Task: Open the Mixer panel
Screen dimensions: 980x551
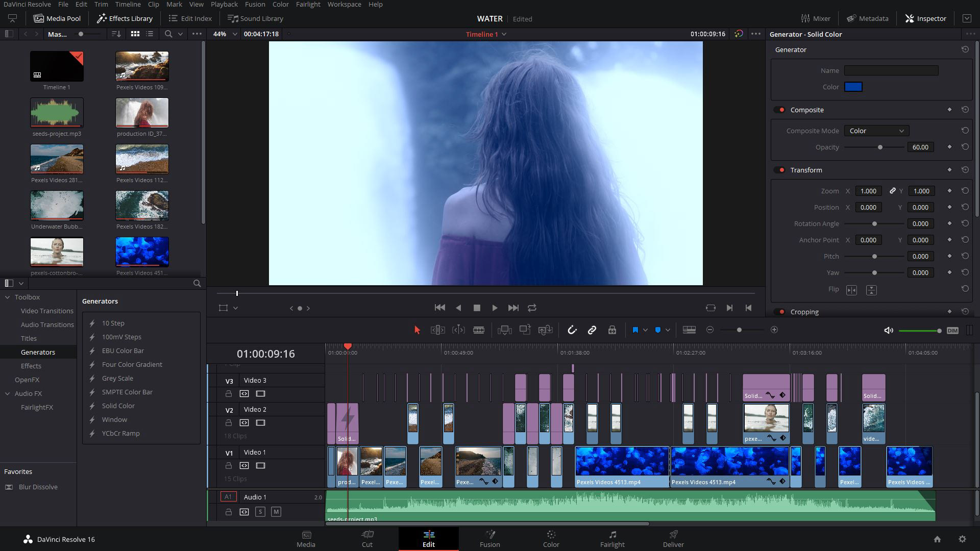Action: (815, 18)
